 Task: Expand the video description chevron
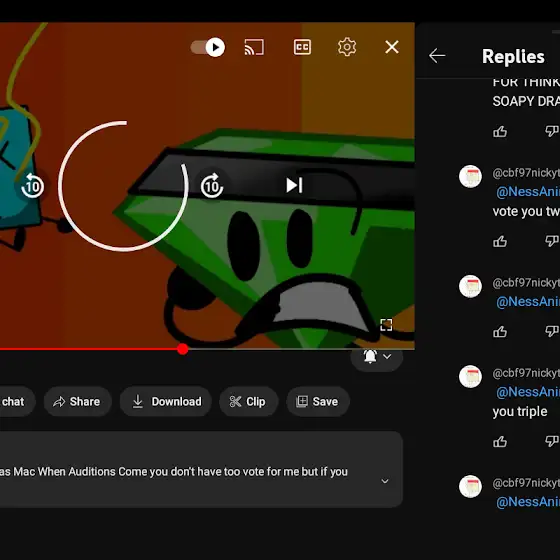[385, 481]
